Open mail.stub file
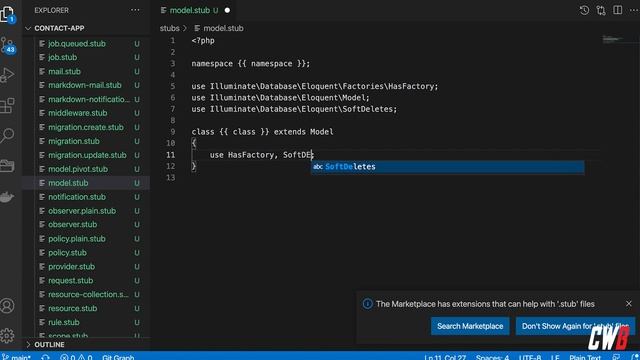640x360 pixels. [64, 71]
